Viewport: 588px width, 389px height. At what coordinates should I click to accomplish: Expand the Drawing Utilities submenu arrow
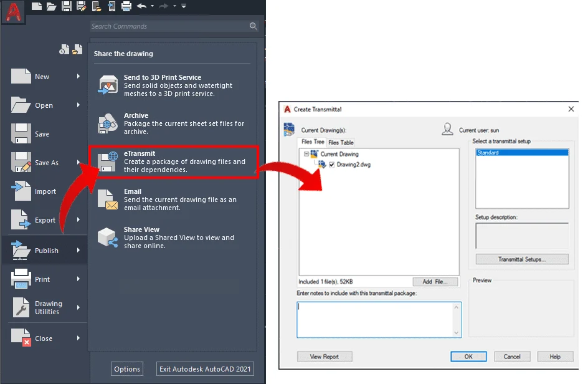pyautogui.click(x=78, y=307)
